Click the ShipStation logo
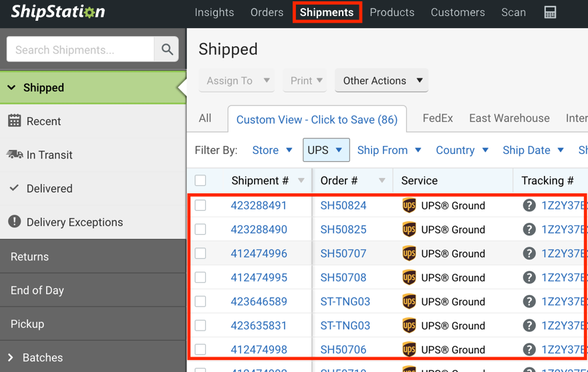 pyautogui.click(x=57, y=12)
